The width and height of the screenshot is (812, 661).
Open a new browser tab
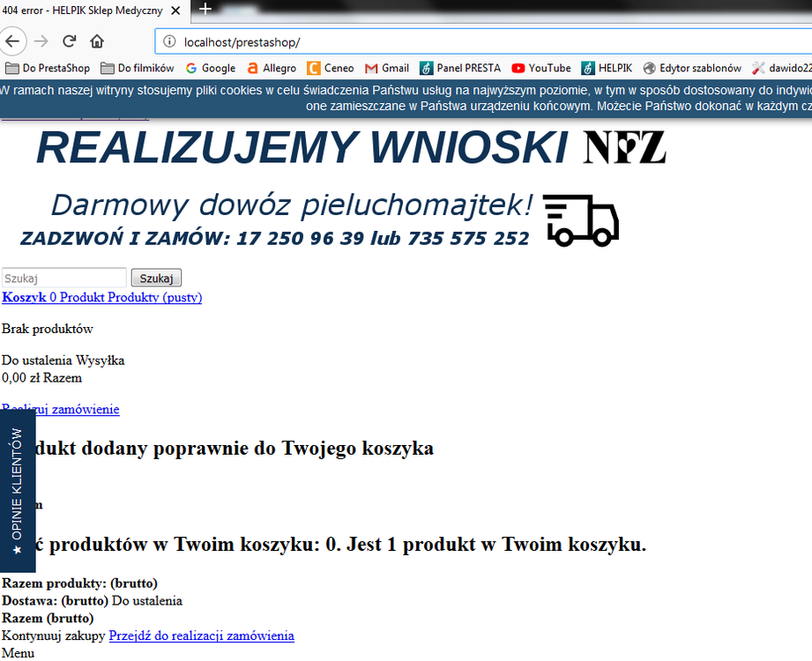(205, 10)
